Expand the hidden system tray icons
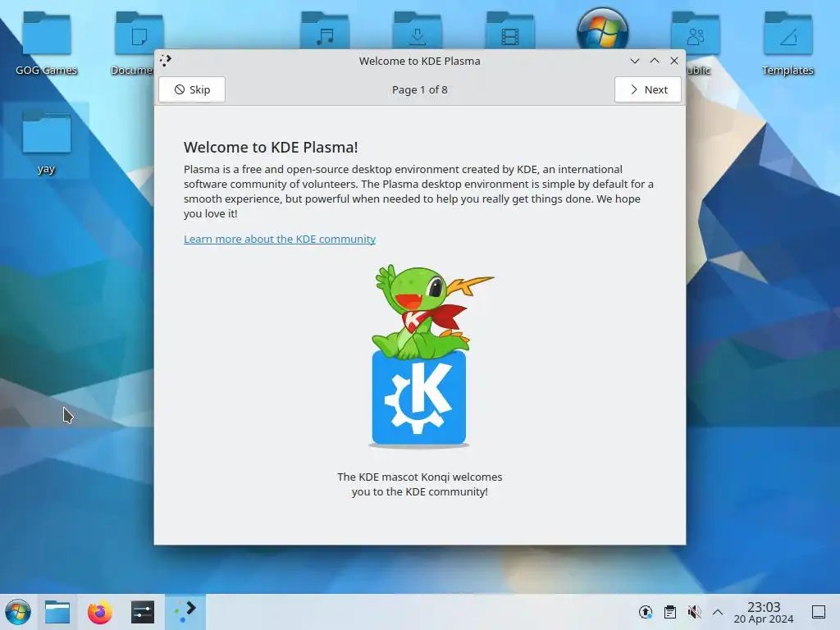 (718, 612)
